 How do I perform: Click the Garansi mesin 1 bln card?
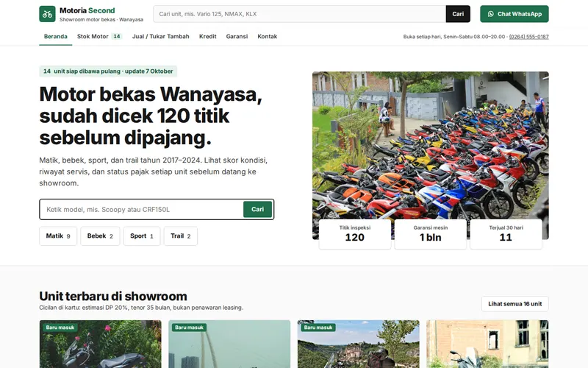[x=431, y=234]
